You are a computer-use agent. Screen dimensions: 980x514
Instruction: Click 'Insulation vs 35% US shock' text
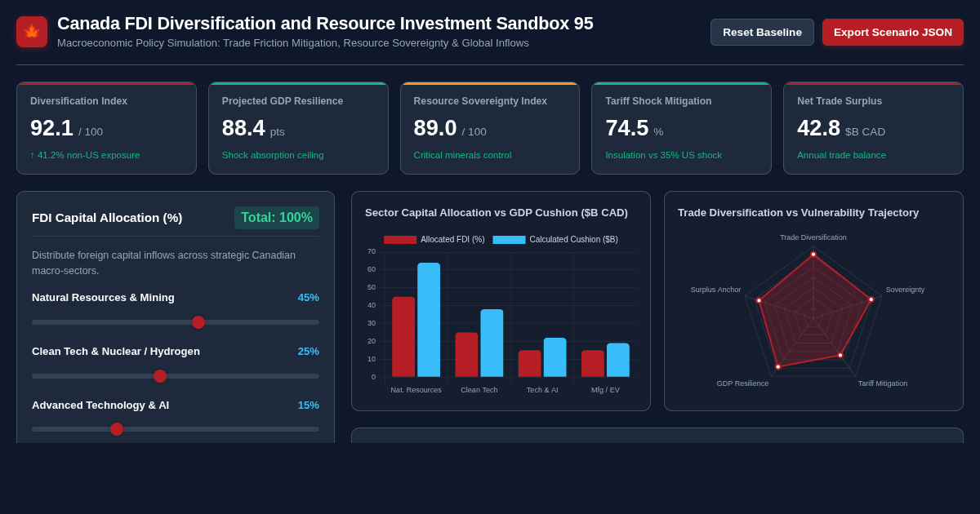click(x=663, y=155)
